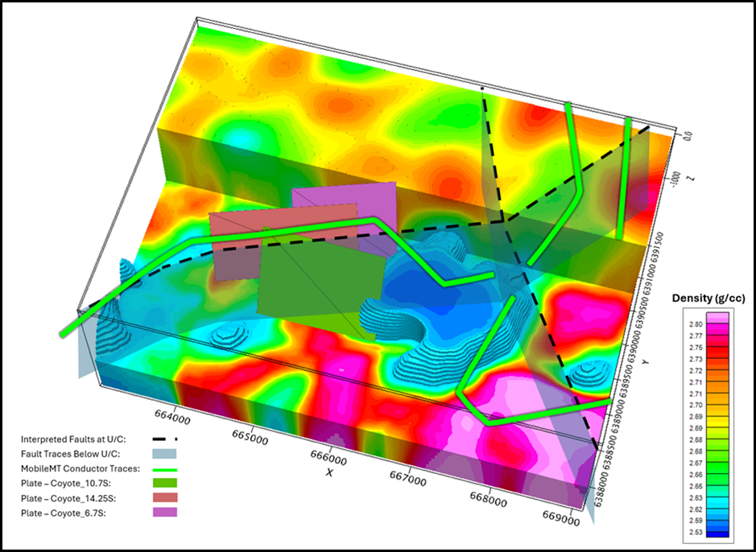Click the Interpreted Faults at U/C label text
Viewport: 756px width, 552px height.
pos(72,439)
